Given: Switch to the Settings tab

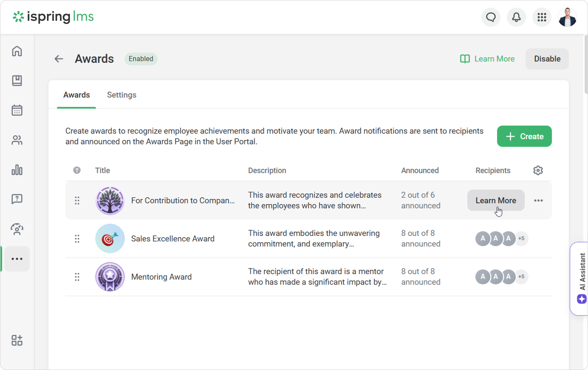Looking at the screenshot, I should [122, 95].
